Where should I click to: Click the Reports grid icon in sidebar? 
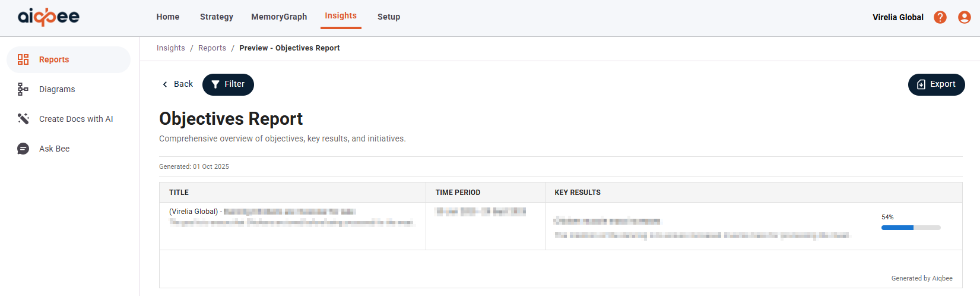(x=23, y=59)
